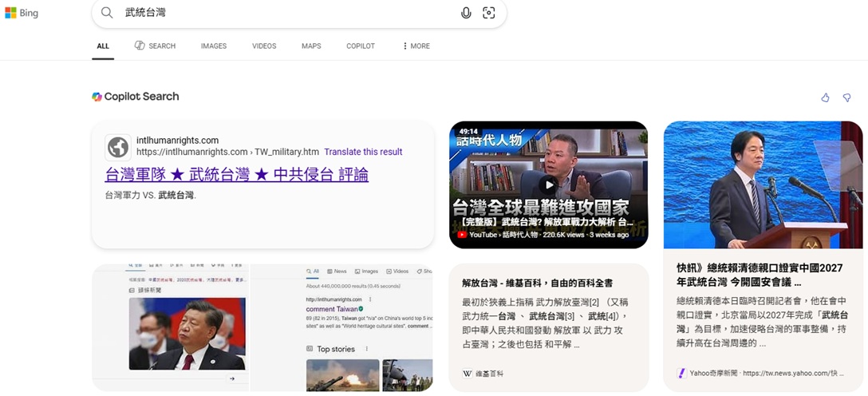Select the SEARCH tab
This screenshot has height=396, width=868.
[x=155, y=46]
